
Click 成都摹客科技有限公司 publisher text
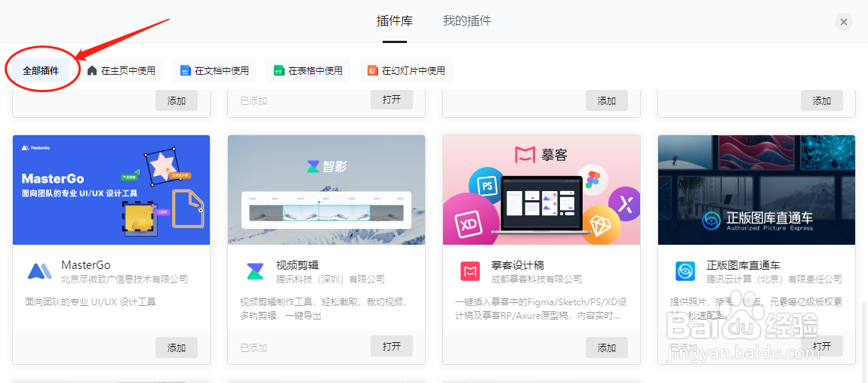coord(537,279)
